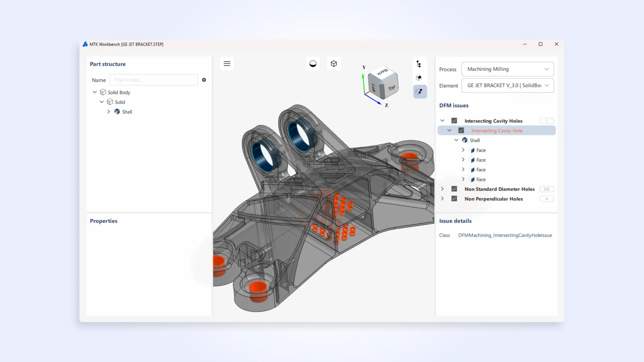Viewport: 644px width, 362px height.
Task: Click the shaded sphere display icon
Action: click(313, 63)
